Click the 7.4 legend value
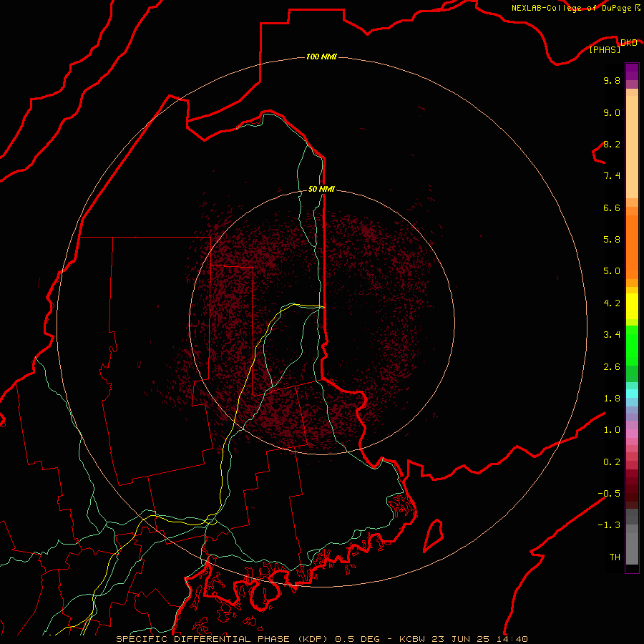Screen dimensions: 644x644 612,176
